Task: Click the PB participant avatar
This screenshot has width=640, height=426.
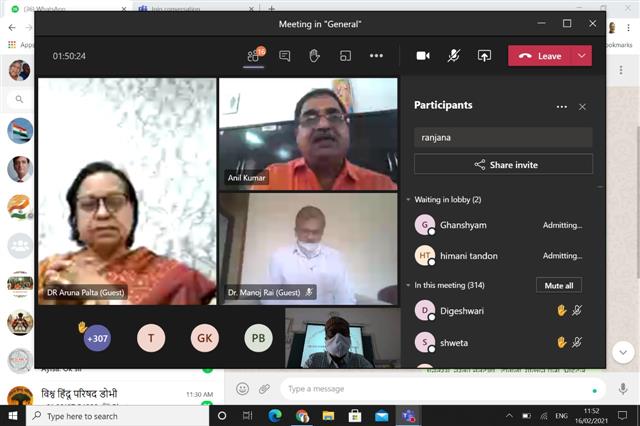Action: click(x=258, y=338)
